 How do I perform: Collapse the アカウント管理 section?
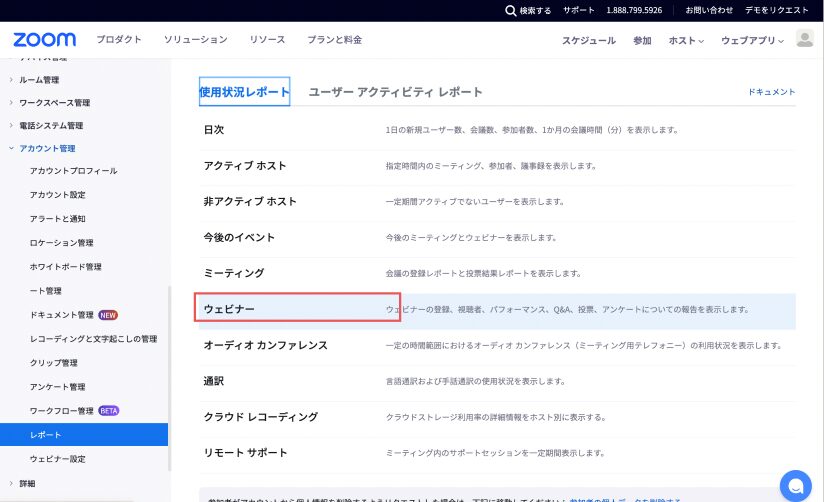coord(47,148)
